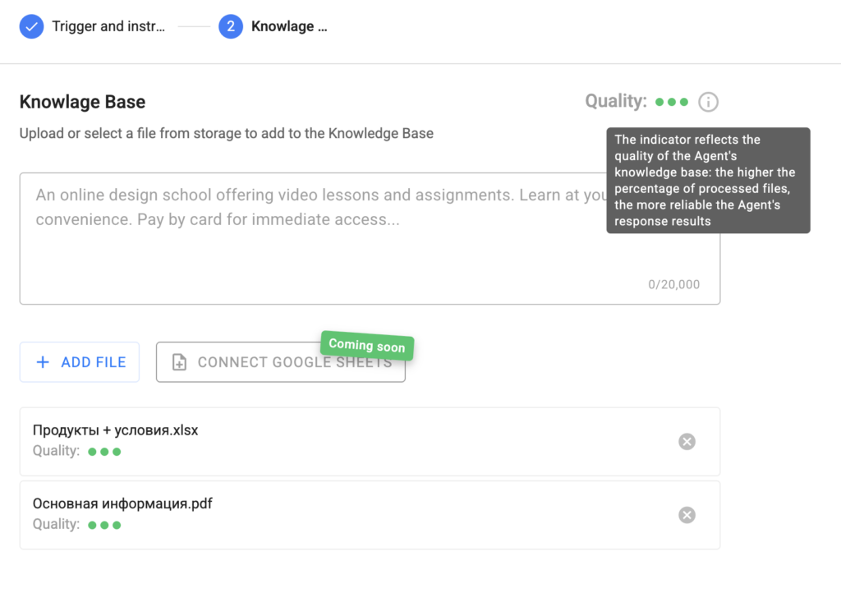Click the step 2 number circle
Screen dimensions: 841x616
[x=231, y=26]
